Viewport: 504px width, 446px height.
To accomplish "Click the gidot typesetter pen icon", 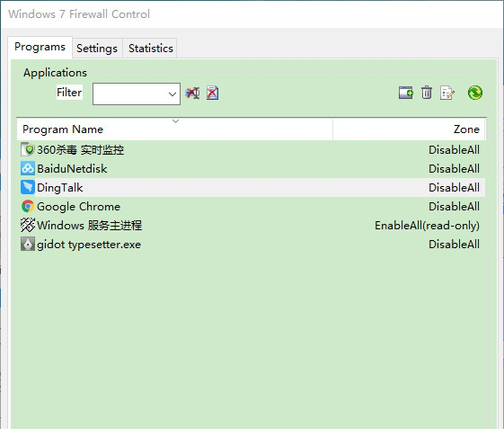I will [28, 244].
